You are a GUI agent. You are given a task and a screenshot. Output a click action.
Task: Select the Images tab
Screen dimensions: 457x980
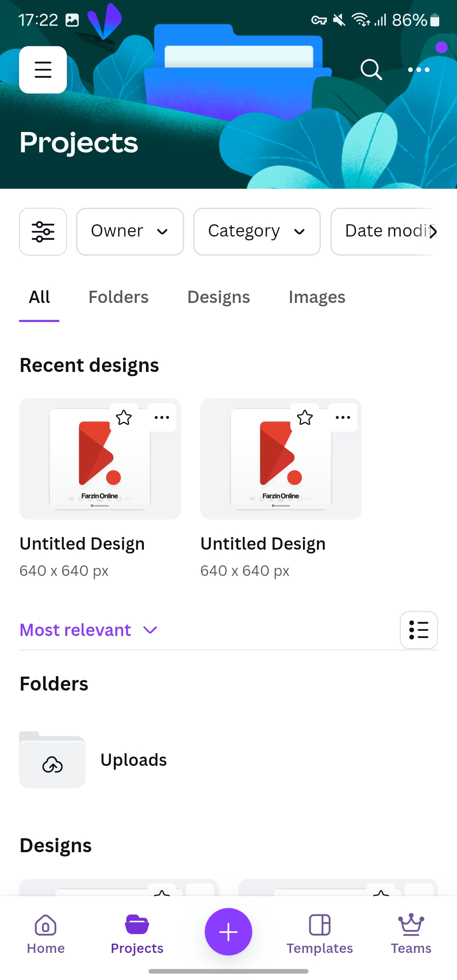click(x=317, y=297)
